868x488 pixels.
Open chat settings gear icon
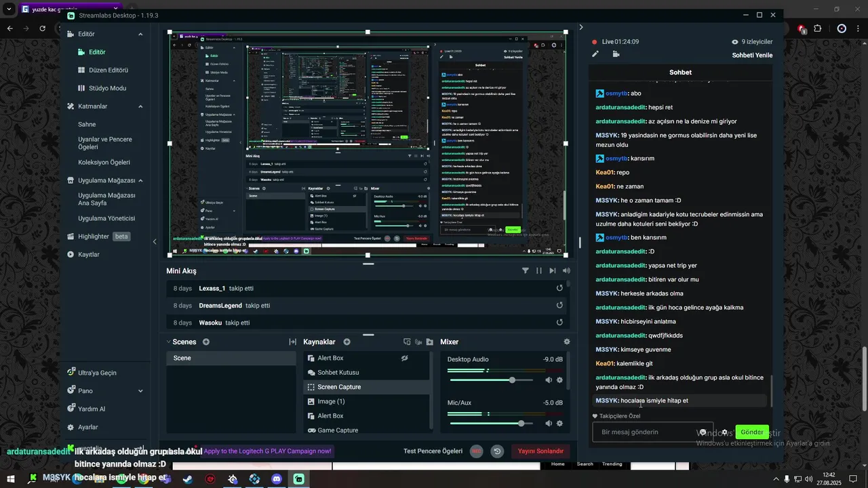click(x=725, y=432)
